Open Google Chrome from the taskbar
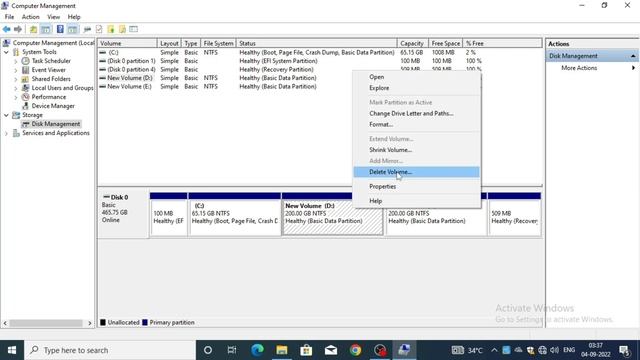The image size is (640, 360). (x=356, y=350)
